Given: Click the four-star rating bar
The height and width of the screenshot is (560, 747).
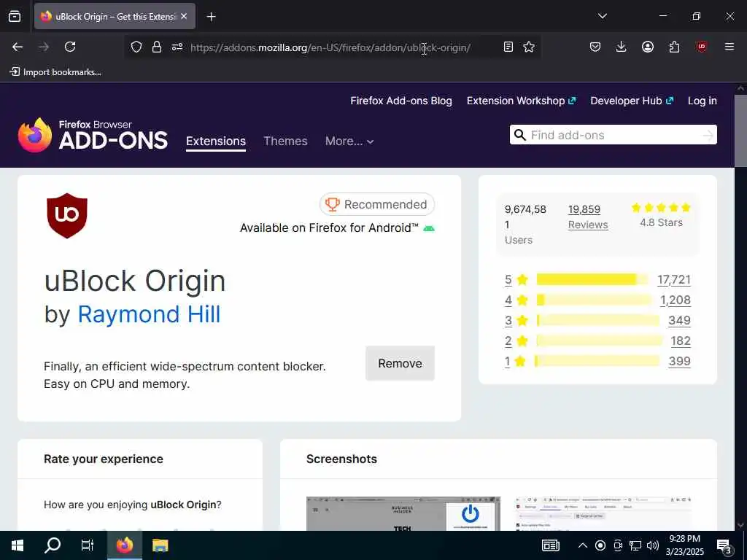Looking at the screenshot, I should coord(594,300).
